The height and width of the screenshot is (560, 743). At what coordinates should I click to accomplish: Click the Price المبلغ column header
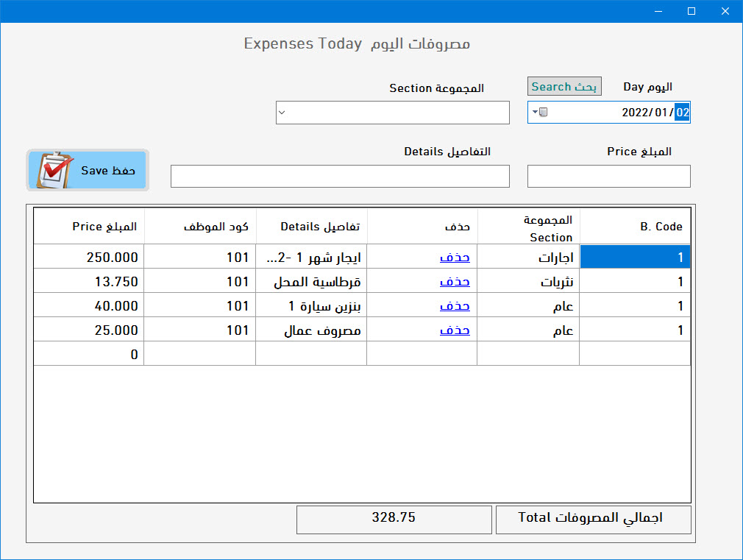coord(89,226)
